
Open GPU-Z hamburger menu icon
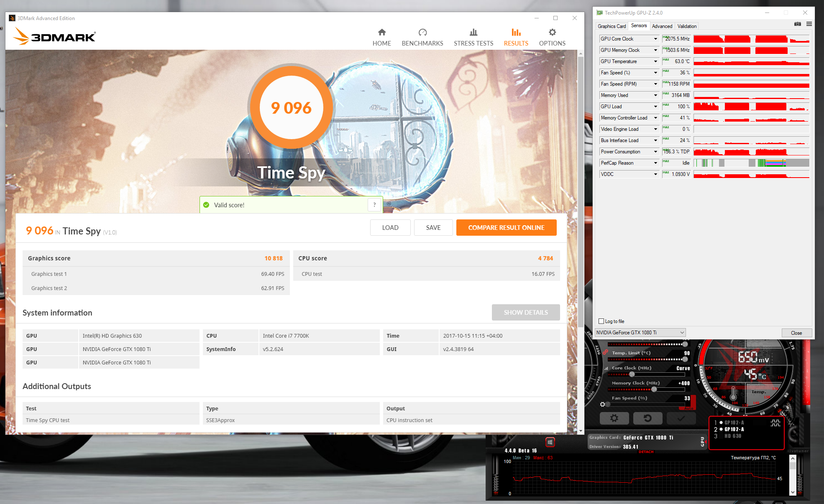tap(809, 24)
